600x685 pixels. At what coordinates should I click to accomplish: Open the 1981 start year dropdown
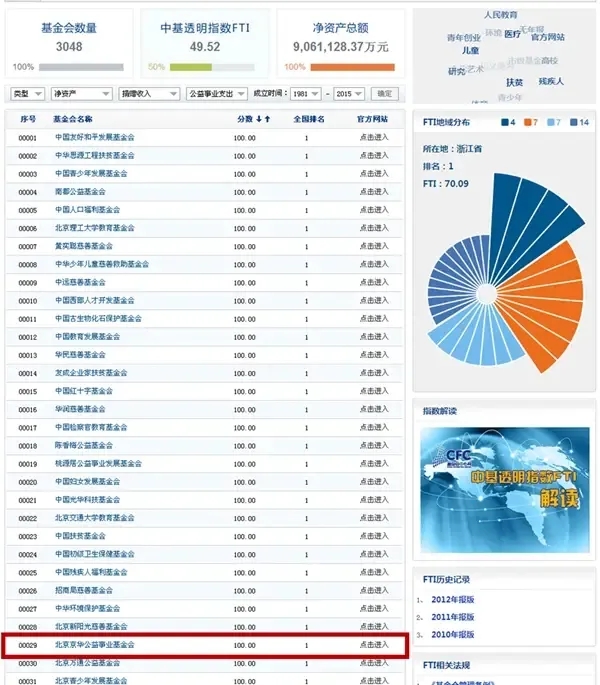pos(304,93)
